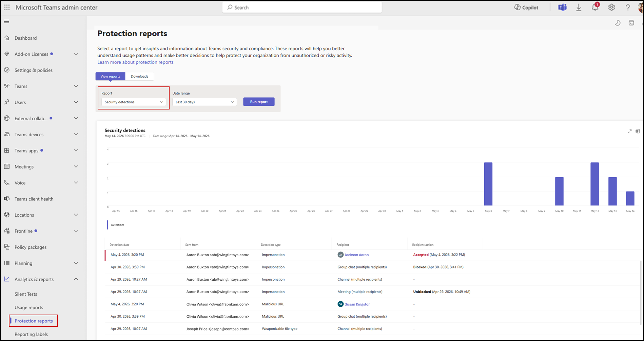The width and height of the screenshot is (644, 341).
Task: Open Reporting labels in the sidebar
Action: tap(31, 334)
